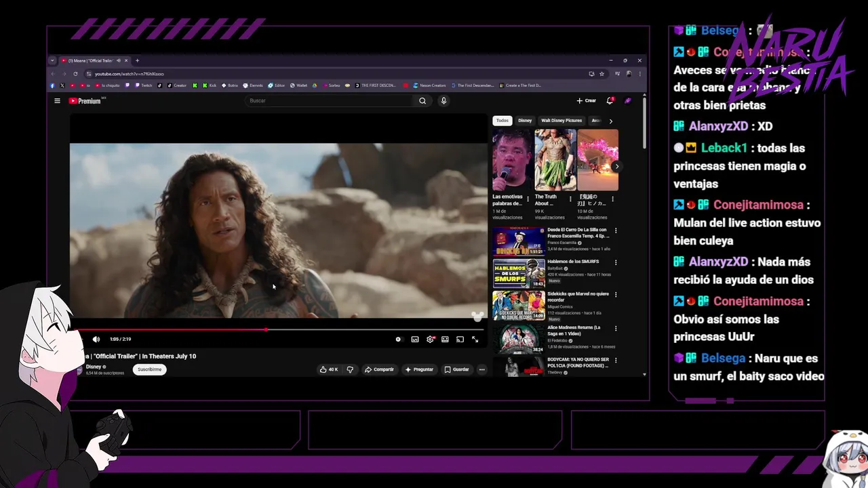Image resolution: width=868 pixels, height=488 pixels.
Task: Click the Moana video frame to pause
Action: pos(278,230)
